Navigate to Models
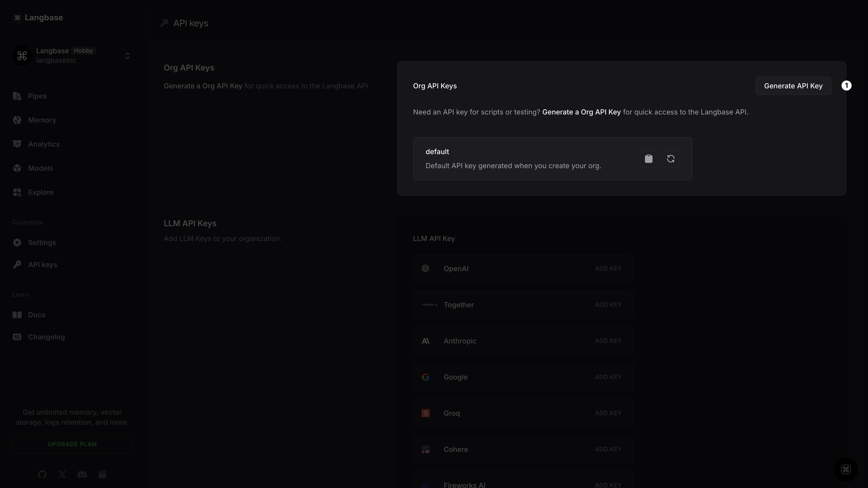Image resolution: width=868 pixels, height=488 pixels. (40, 168)
